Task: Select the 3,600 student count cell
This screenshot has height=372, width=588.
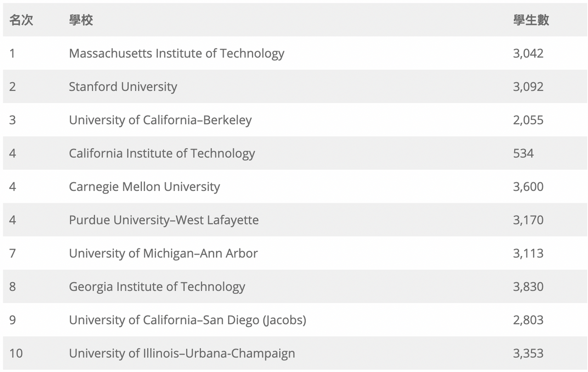Action: tap(528, 187)
